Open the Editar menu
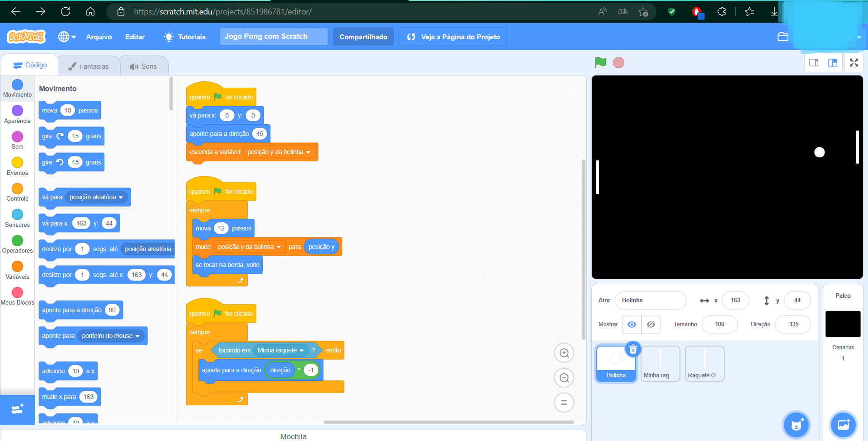 [x=135, y=37]
